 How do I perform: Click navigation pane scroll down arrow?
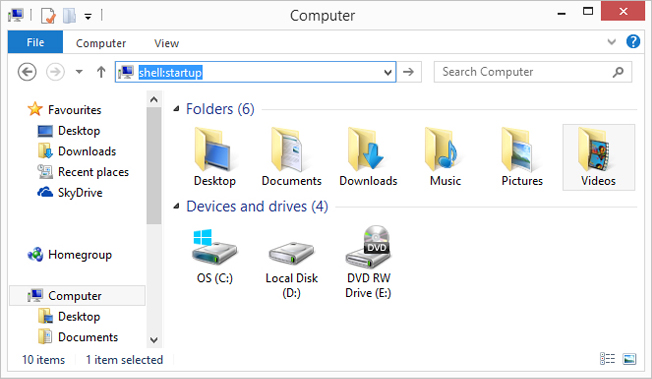[x=154, y=340]
